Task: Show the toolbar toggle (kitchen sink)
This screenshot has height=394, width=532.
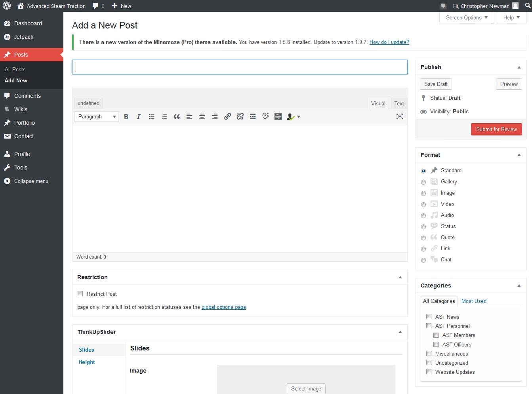Action: click(x=278, y=116)
